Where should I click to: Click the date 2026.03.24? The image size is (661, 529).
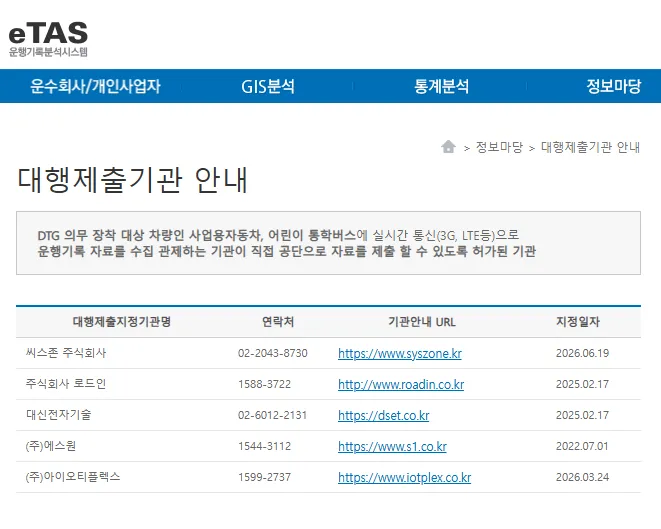583,477
